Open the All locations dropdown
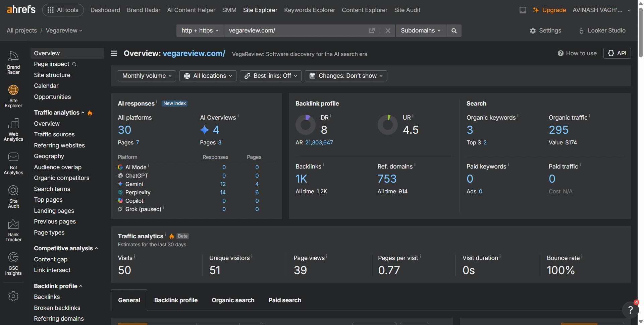The image size is (644, 325). pos(208,76)
